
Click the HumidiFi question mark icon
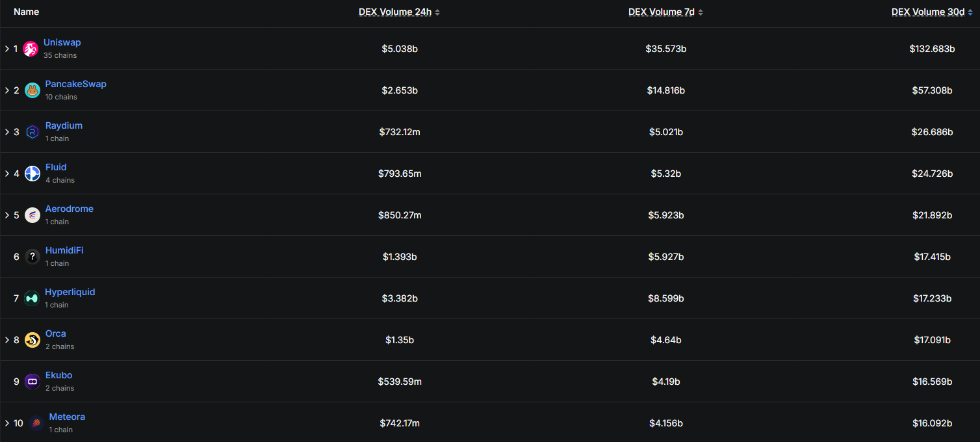click(x=32, y=257)
